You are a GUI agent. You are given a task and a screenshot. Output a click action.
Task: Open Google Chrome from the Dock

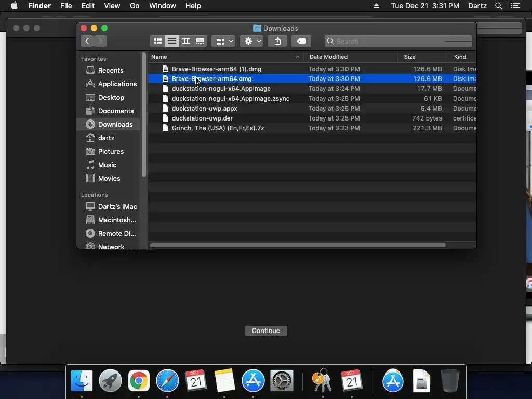tap(139, 381)
